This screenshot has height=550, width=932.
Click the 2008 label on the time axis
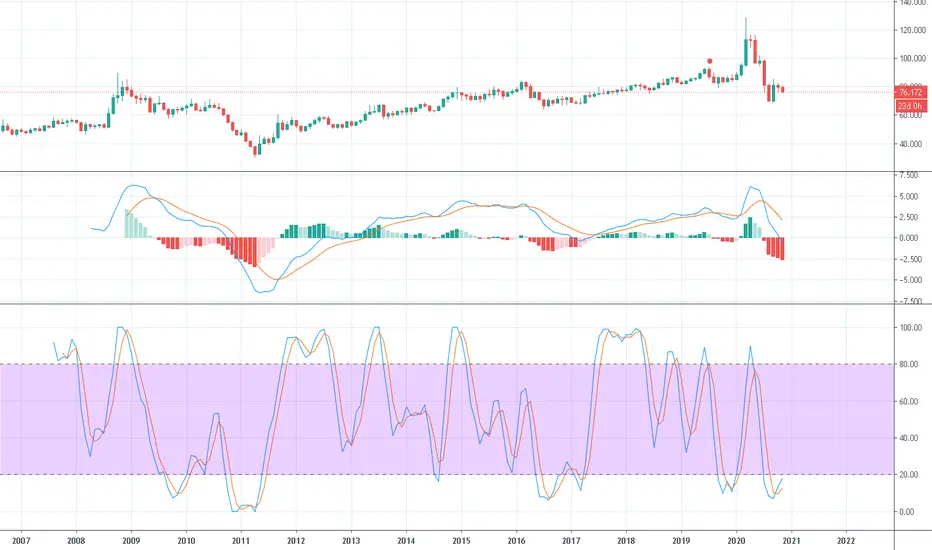(x=76, y=540)
